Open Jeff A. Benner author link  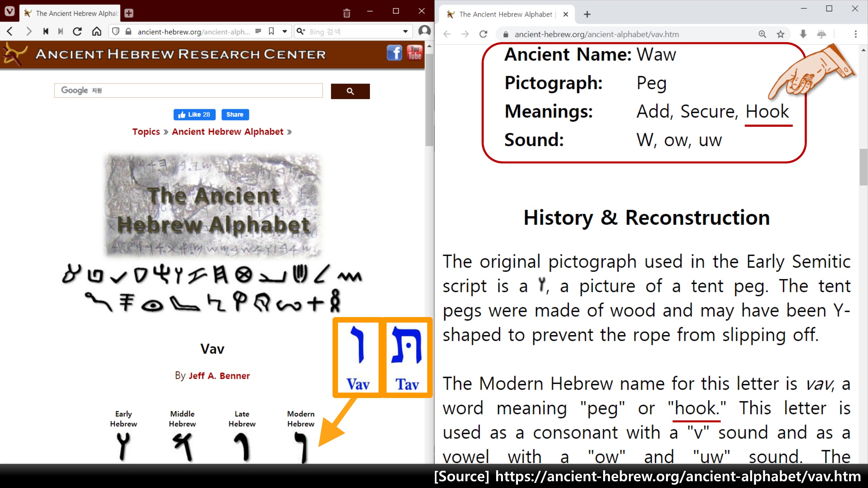[x=219, y=376]
